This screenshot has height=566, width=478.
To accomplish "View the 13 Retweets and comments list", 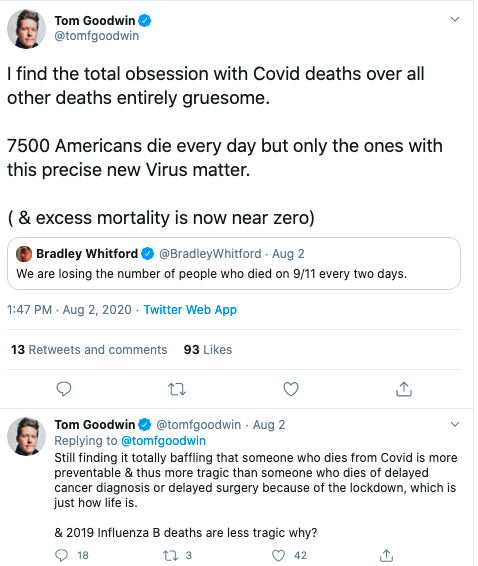I will [89, 349].
